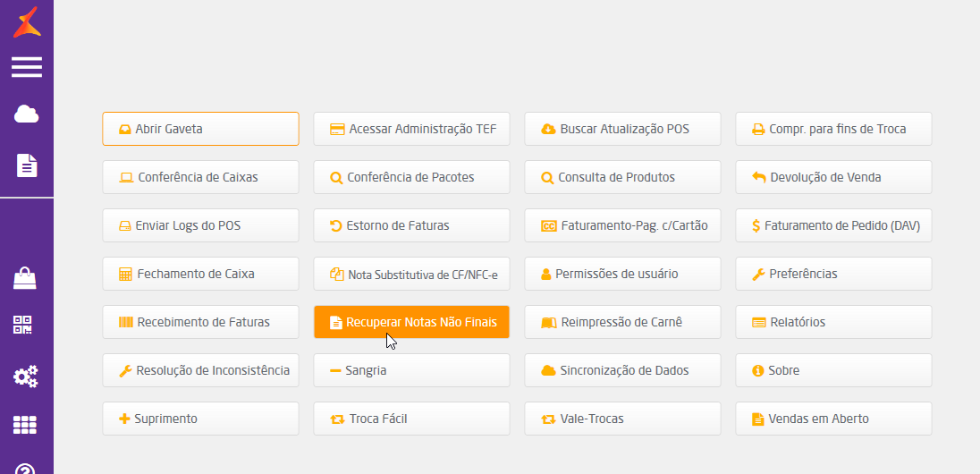This screenshot has height=474, width=980.
Task: Start Sincronização de Dados
Action: click(x=622, y=370)
